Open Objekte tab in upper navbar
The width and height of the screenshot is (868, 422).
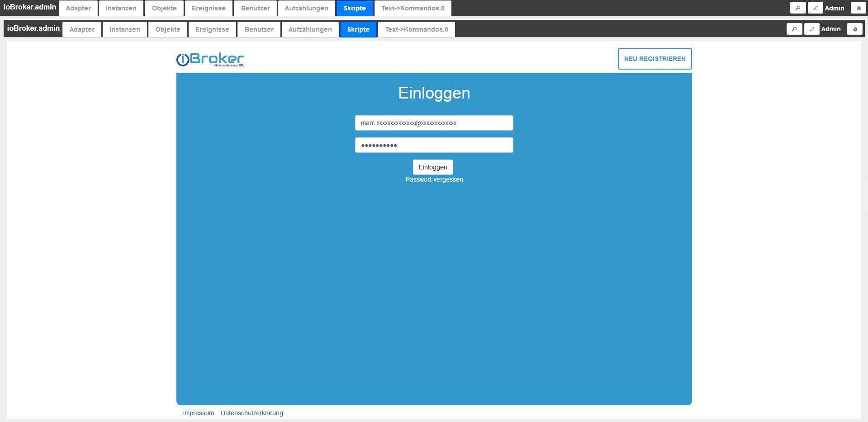tap(164, 8)
